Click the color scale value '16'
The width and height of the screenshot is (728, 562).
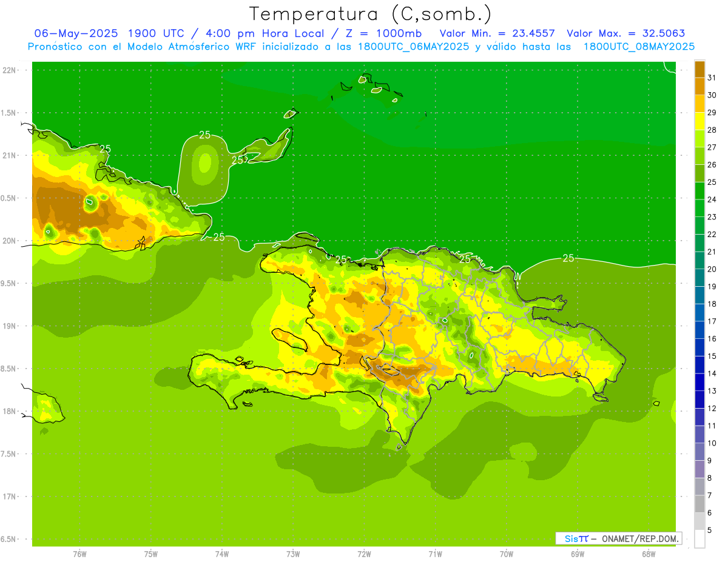[712, 339]
